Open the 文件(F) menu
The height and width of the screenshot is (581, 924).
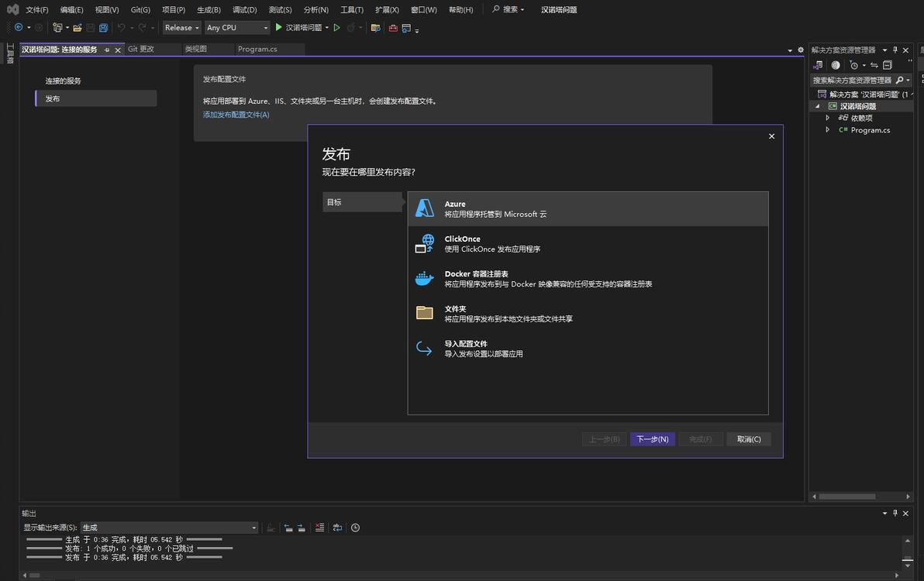point(36,10)
